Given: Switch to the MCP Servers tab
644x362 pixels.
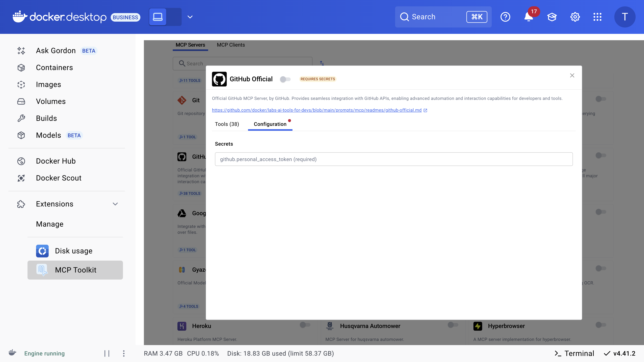Looking at the screenshot, I should click(x=190, y=45).
